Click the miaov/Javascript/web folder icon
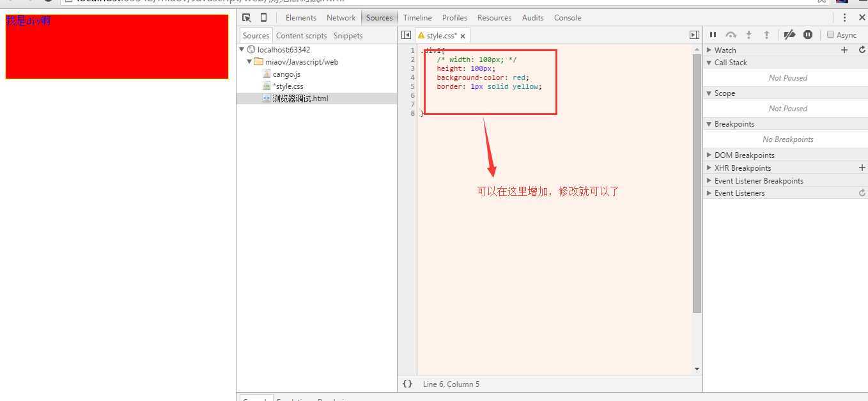Screen dimensions: 868x401 [258, 61]
